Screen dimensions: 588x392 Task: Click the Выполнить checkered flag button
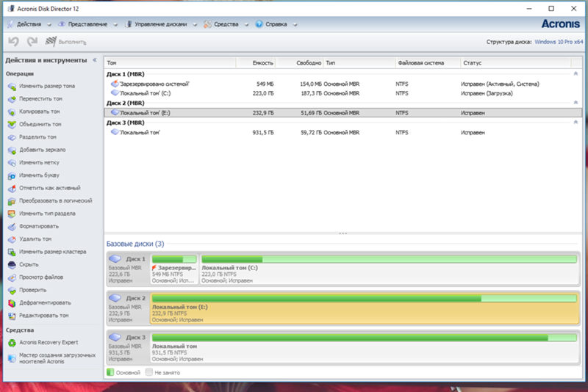65,42
